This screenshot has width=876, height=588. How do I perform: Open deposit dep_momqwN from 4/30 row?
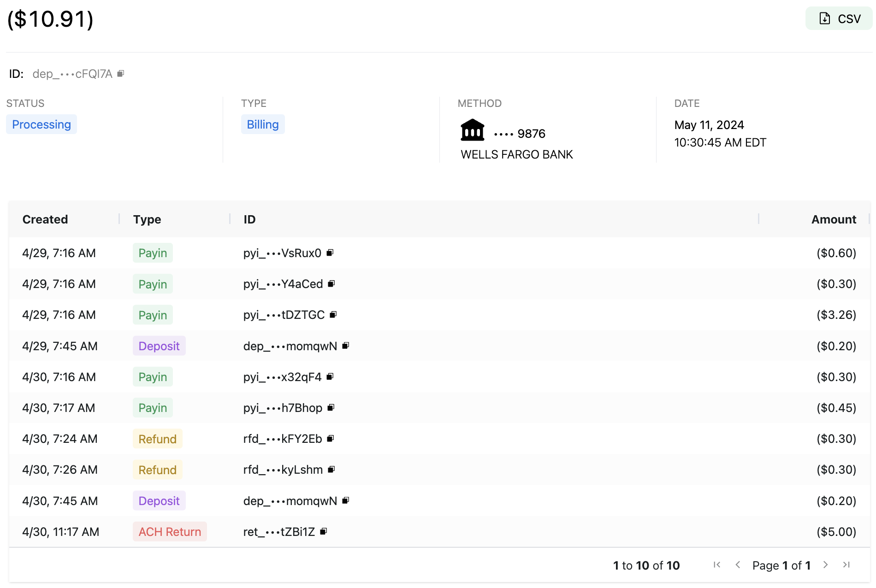tap(290, 501)
